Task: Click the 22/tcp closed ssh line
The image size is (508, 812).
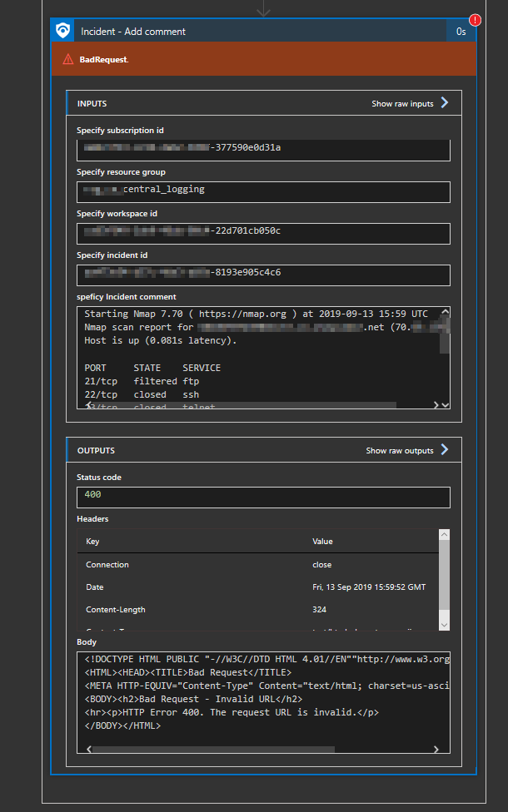Action: click(142, 394)
